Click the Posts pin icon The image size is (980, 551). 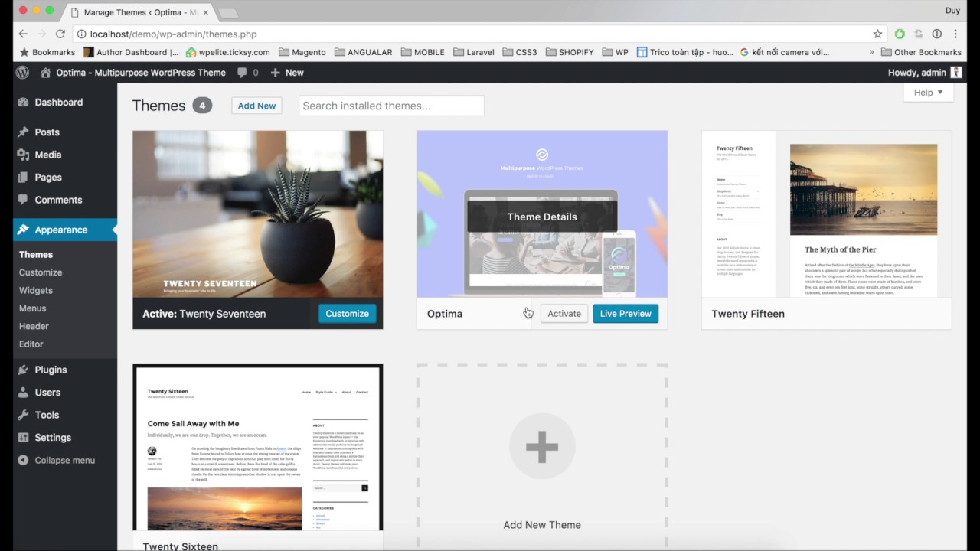click(x=23, y=132)
